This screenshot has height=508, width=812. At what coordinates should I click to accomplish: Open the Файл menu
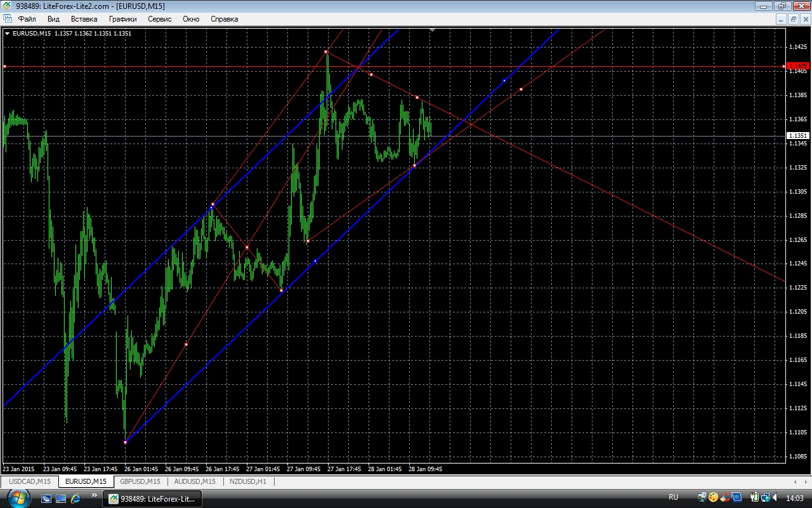[x=27, y=19]
